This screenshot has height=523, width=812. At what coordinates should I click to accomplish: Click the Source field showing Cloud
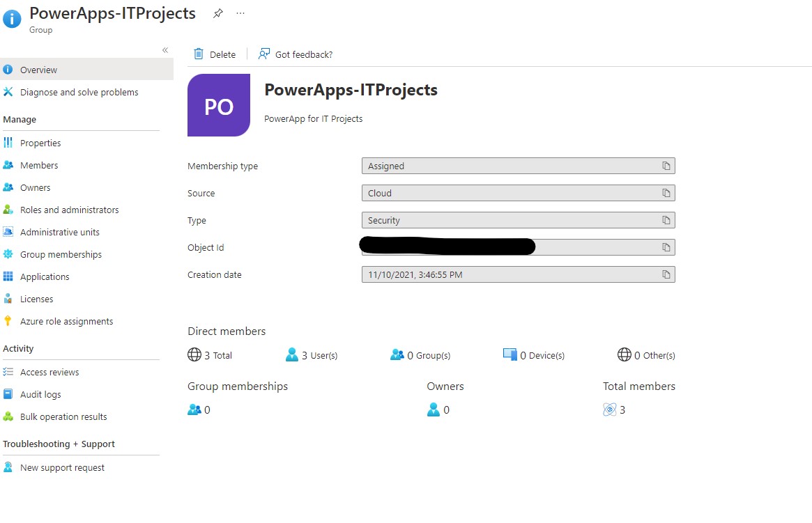click(519, 193)
